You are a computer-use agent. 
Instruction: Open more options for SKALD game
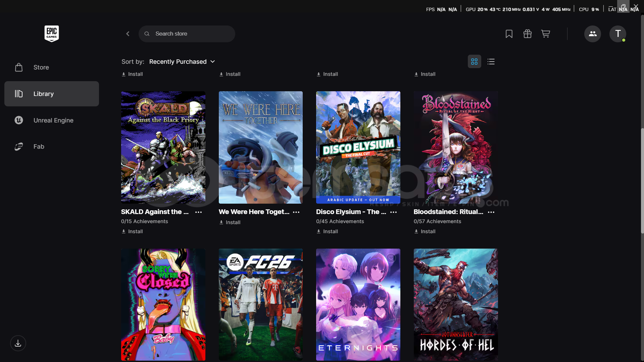[x=199, y=212]
